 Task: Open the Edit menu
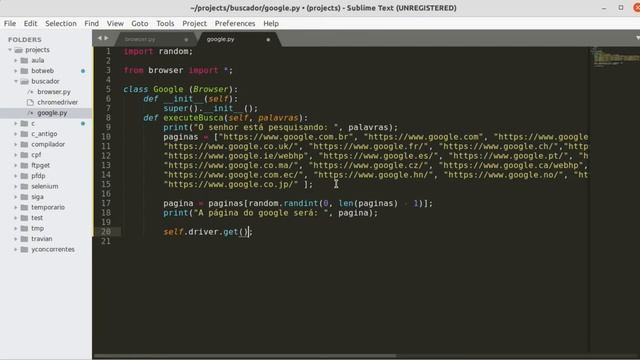[x=30, y=24]
